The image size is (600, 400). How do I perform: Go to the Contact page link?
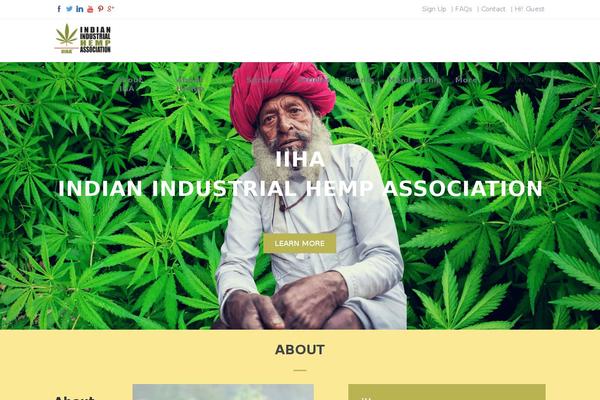click(x=493, y=9)
